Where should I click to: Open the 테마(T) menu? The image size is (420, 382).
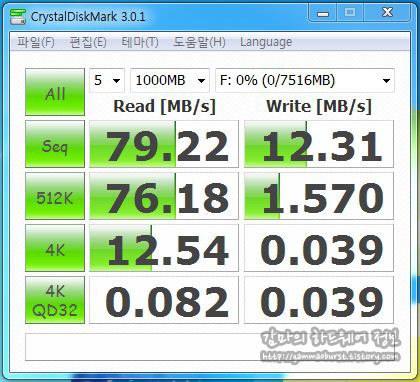pos(140,42)
